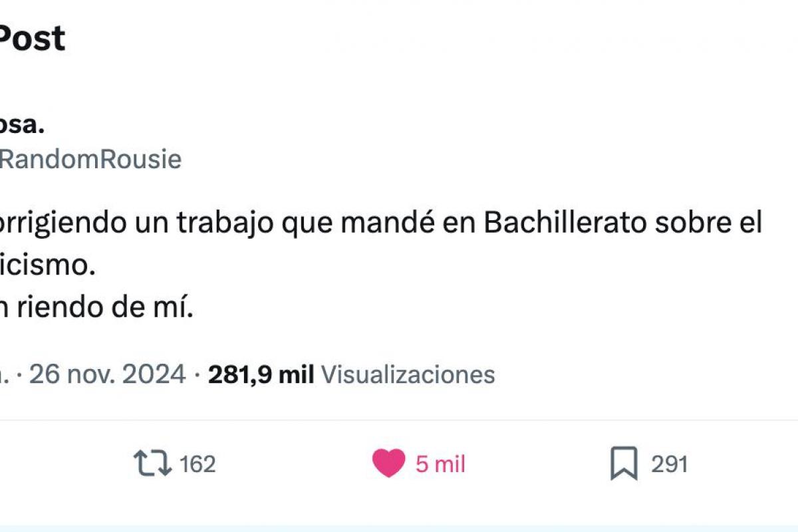798x532 pixels.
Task: Click the Post heading at the top
Action: point(32,39)
